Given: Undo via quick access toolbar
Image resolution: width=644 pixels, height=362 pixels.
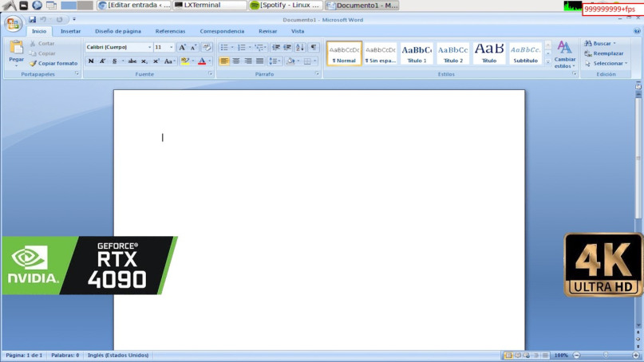Looking at the screenshot, I should 43,19.
